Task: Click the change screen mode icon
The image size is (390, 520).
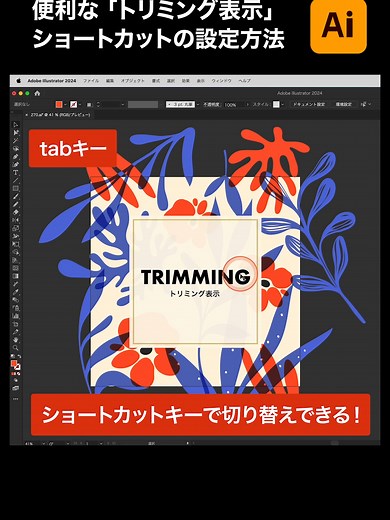Action: pos(16,388)
